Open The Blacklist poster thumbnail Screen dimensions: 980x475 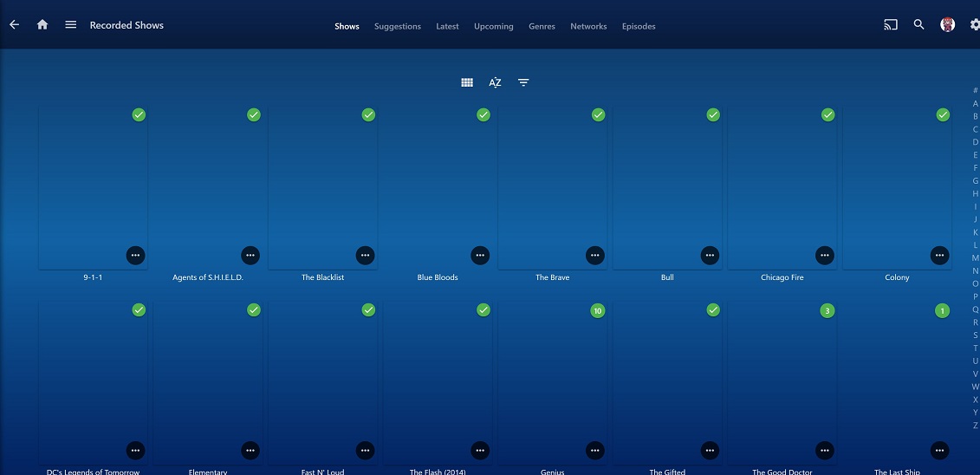[322, 188]
